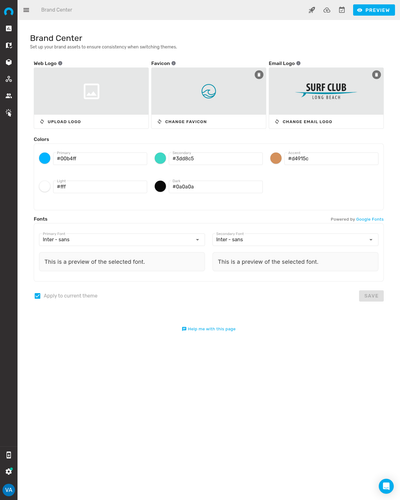This screenshot has width=400, height=500.
Task: Open the VA user avatar
Action: pyautogui.click(x=9, y=490)
